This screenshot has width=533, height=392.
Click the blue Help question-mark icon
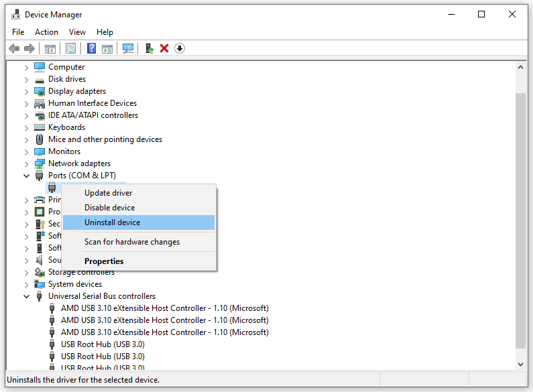[91, 48]
